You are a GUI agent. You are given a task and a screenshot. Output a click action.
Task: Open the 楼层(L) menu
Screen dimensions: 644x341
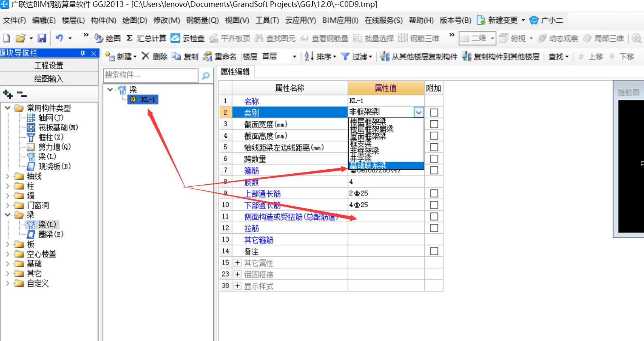(73, 20)
